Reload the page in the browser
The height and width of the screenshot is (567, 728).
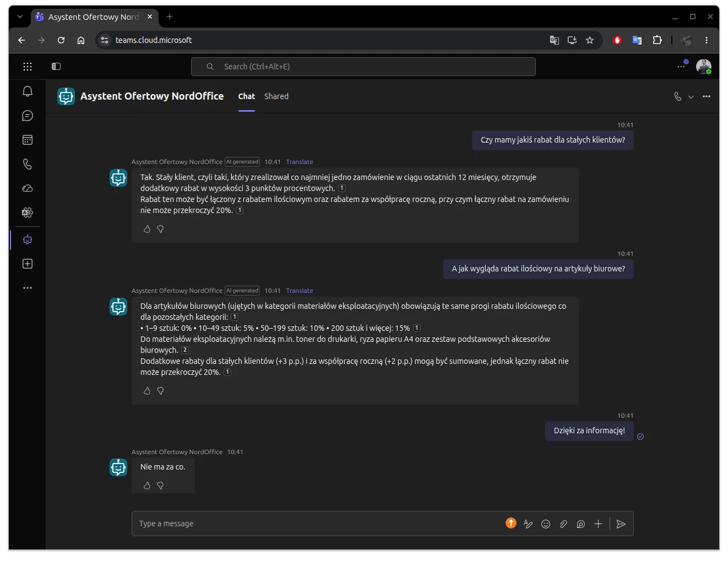[x=61, y=40]
